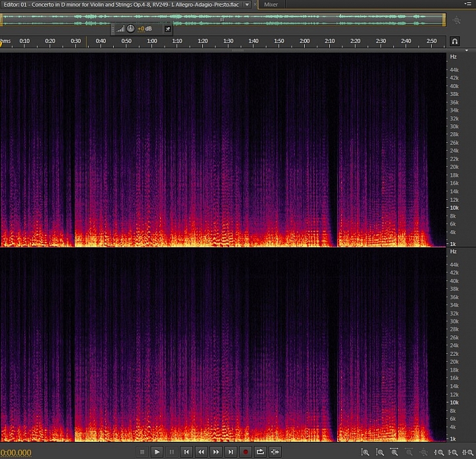Click the 2:50 mark on the ruler

[431, 41]
